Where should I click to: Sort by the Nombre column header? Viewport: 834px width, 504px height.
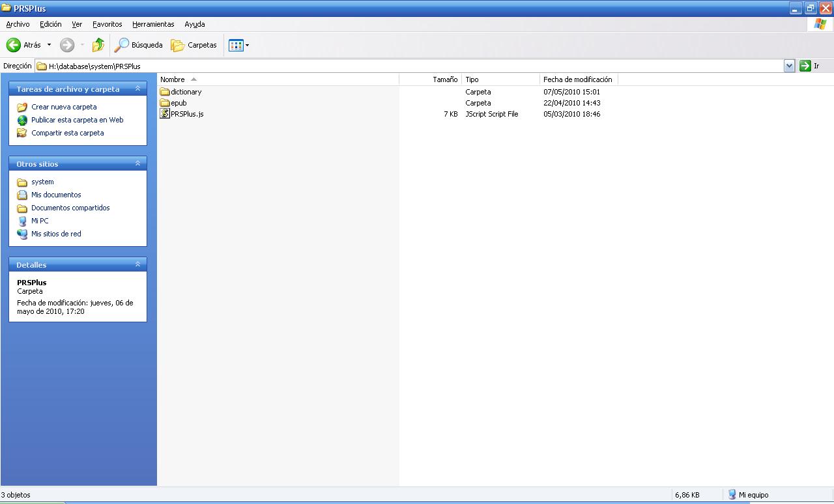(x=278, y=79)
